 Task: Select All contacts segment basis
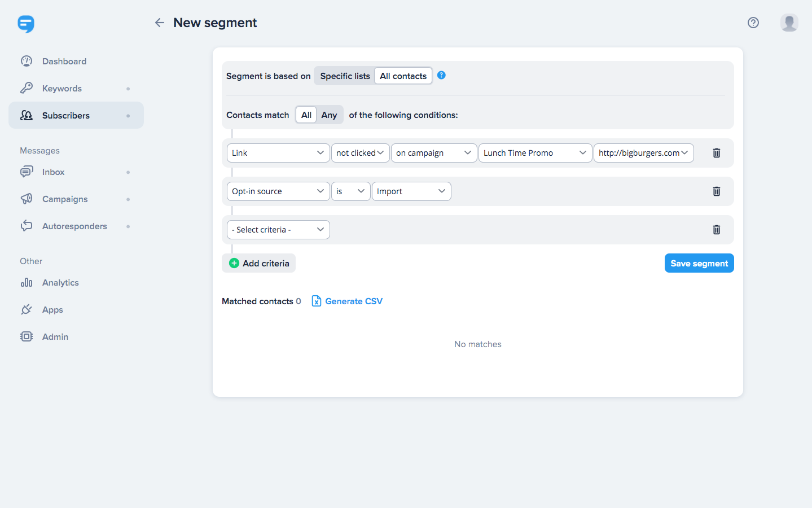pos(403,76)
